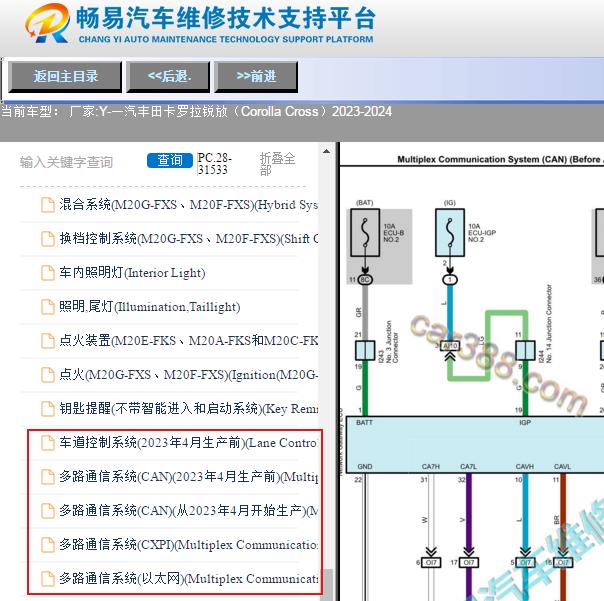Open 车内照明灯(Interior Light) entry
Viewport: 604px width, 601px height.
(x=132, y=273)
